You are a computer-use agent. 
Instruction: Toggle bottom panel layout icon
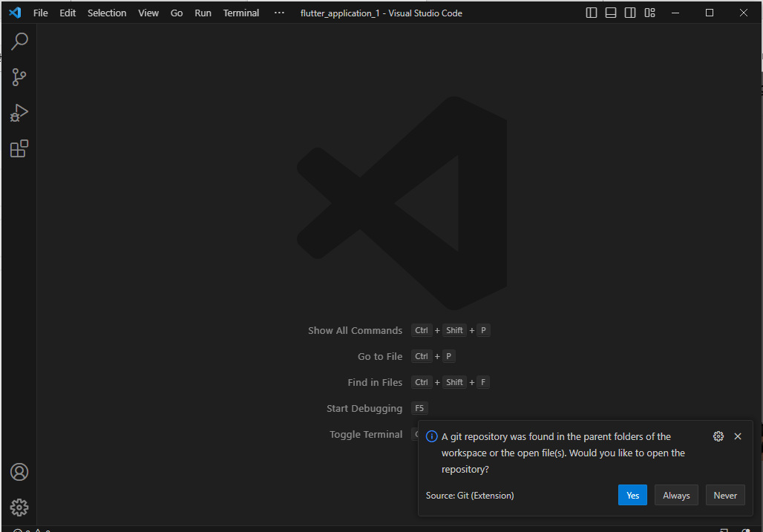click(611, 13)
